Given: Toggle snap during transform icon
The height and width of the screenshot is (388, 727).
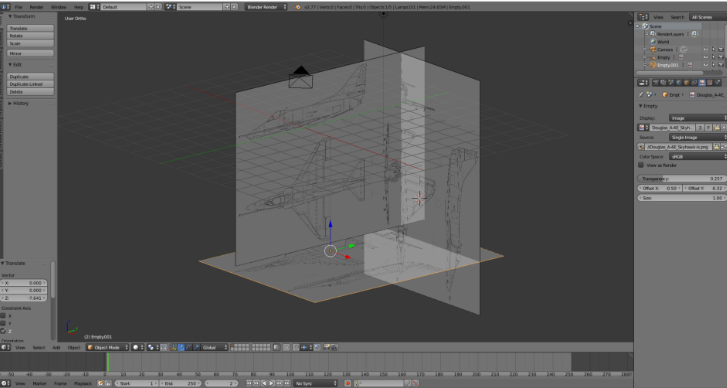Looking at the screenshot, I should coord(296,347).
